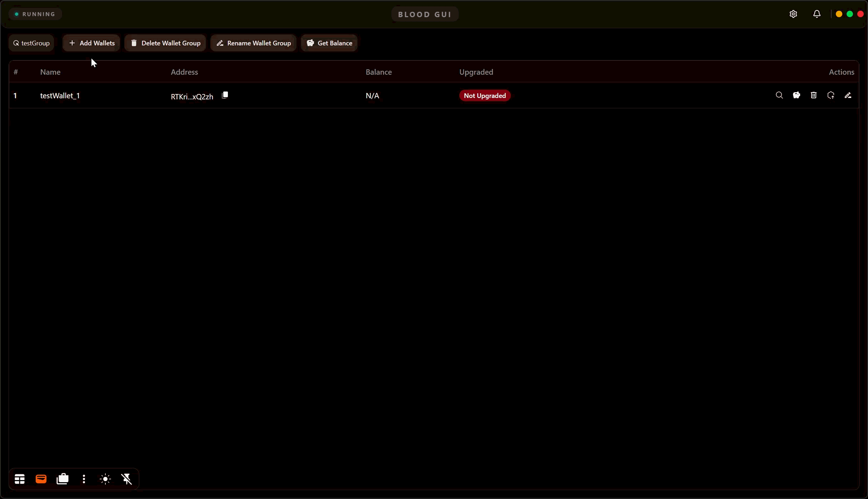The height and width of the screenshot is (499, 868).
Task: Click the Not Upgraded status badge
Action: 485,95
